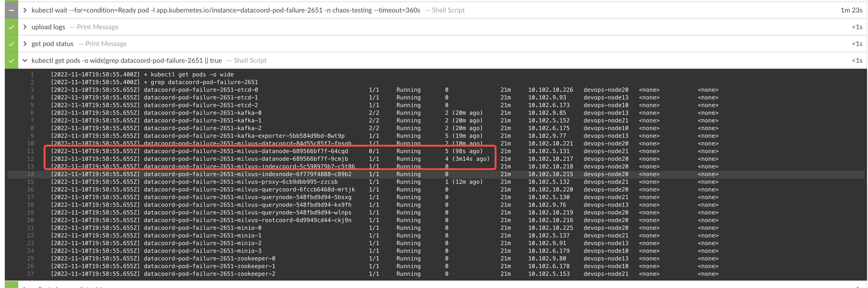Click pod name datacoord-pod-failure-2651-zookeeper-2

[x=210, y=274]
